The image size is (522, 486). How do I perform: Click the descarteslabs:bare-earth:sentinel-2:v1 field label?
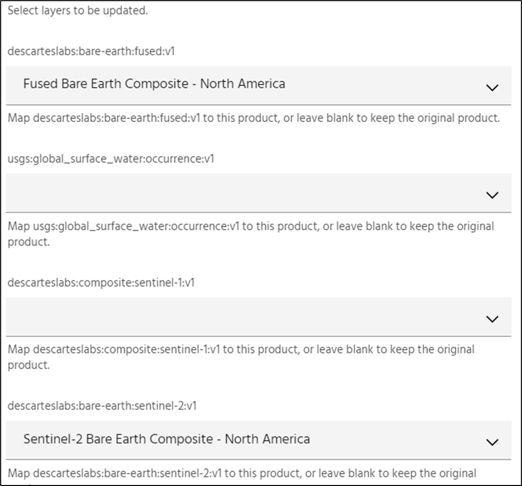(102, 406)
